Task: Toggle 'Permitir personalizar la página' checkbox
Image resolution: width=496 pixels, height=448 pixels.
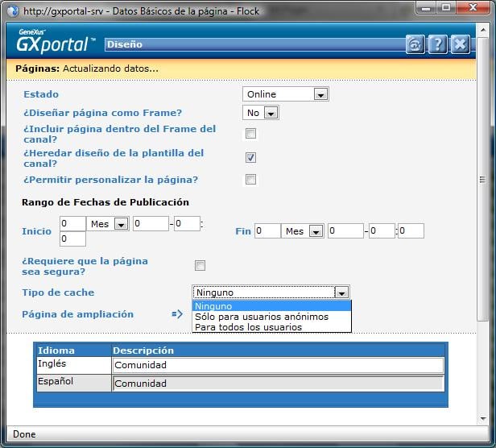Action: 250,180
